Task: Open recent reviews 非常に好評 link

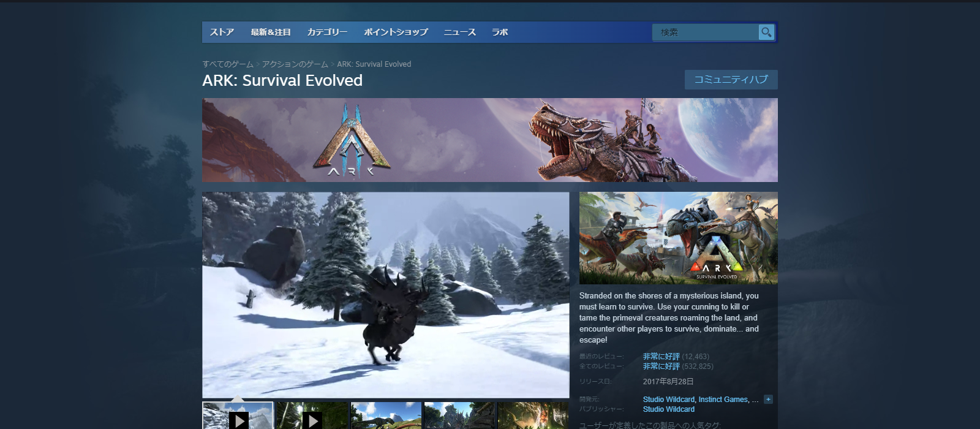Action: [661, 357]
